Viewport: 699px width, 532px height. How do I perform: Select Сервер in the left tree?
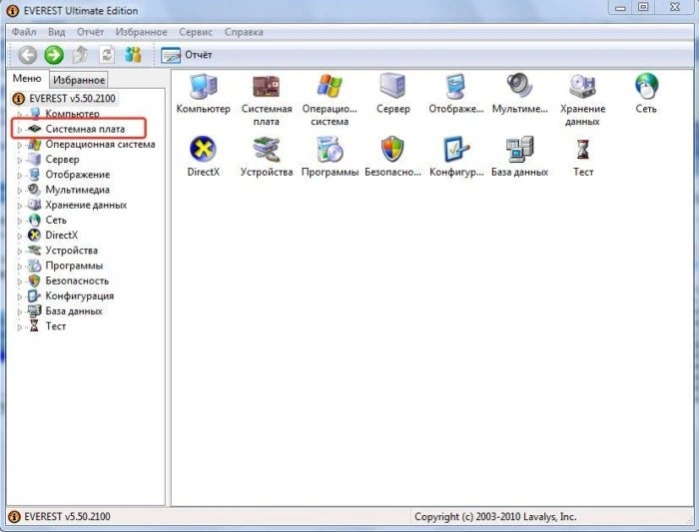point(62,159)
